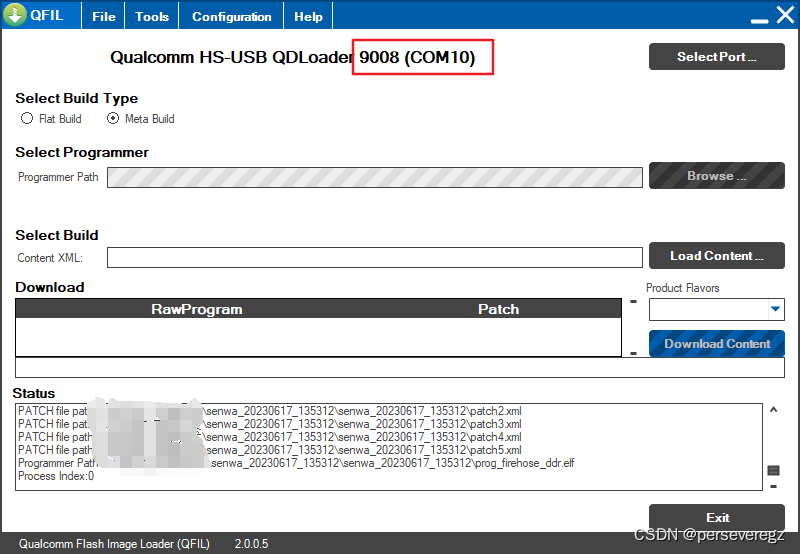Click the Exit button

[x=716, y=517]
